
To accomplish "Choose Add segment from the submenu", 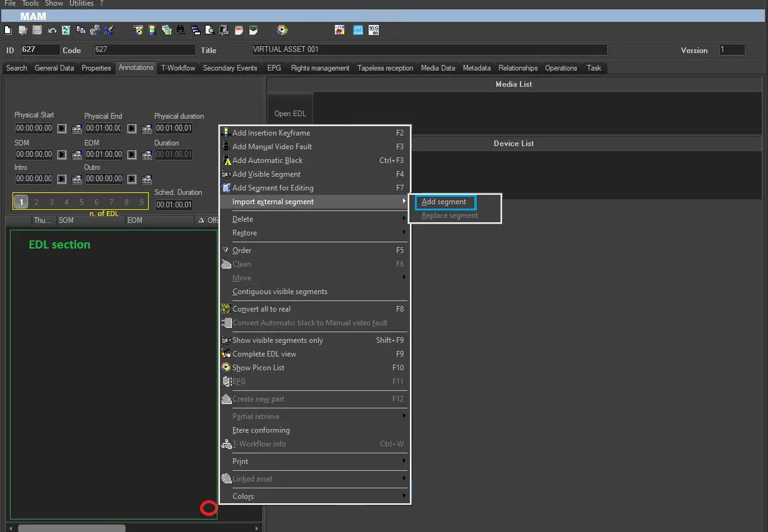I will point(445,202).
